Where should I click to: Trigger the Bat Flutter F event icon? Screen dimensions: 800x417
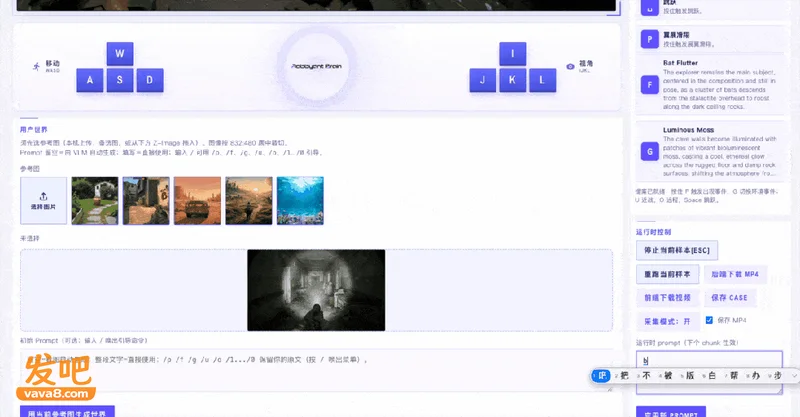point(649,85)
